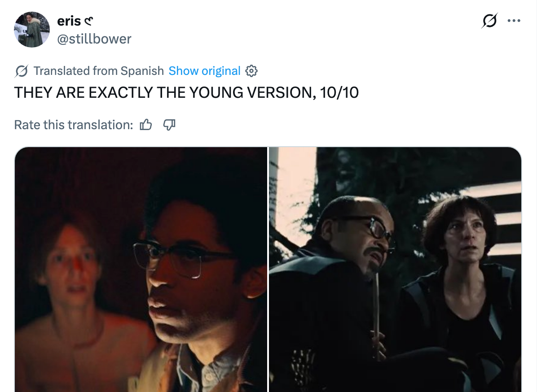Rate translation with thumbs down

coord(169,125)
